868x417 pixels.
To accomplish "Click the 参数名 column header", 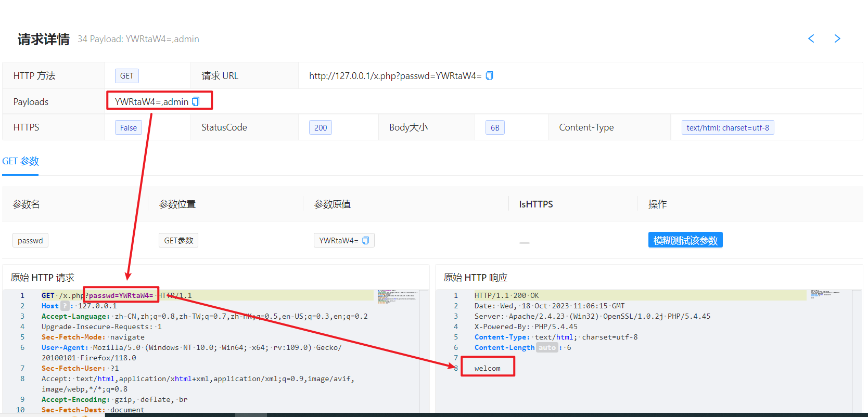I will pyautogui.click(x=27, y=204).
